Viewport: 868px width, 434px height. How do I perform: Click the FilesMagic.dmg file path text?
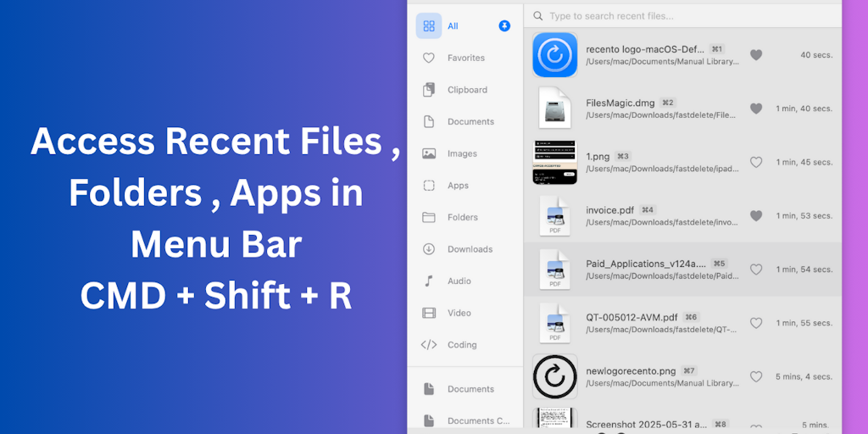[x=662, y=115]
